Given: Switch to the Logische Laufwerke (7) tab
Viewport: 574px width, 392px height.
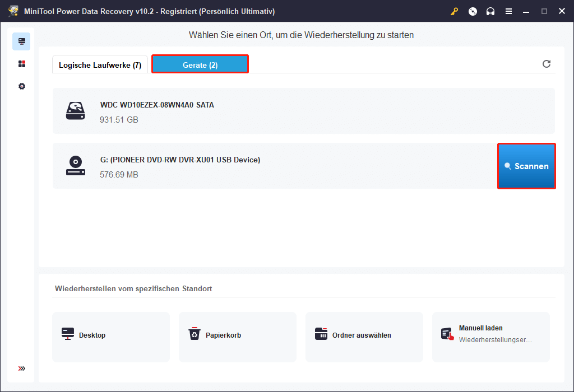Looking at the screenshot, I should pos(100,65).
